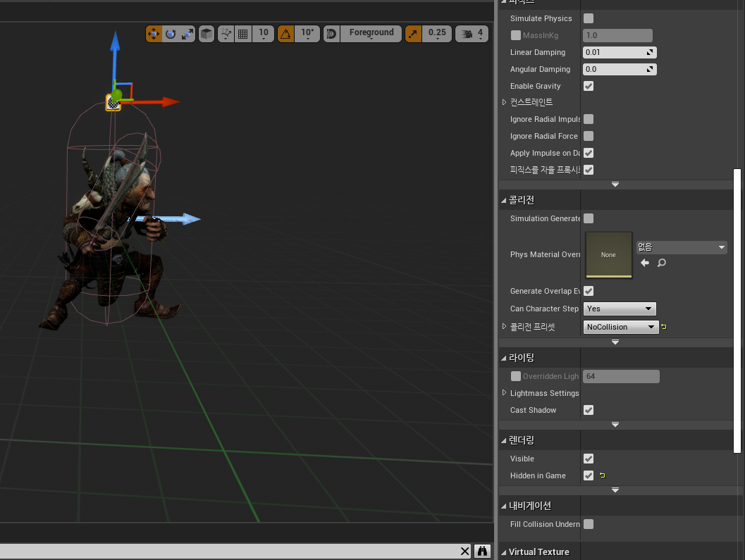
Task: Toggle Cast Shadow checkbox
Action: pos(589,410)
